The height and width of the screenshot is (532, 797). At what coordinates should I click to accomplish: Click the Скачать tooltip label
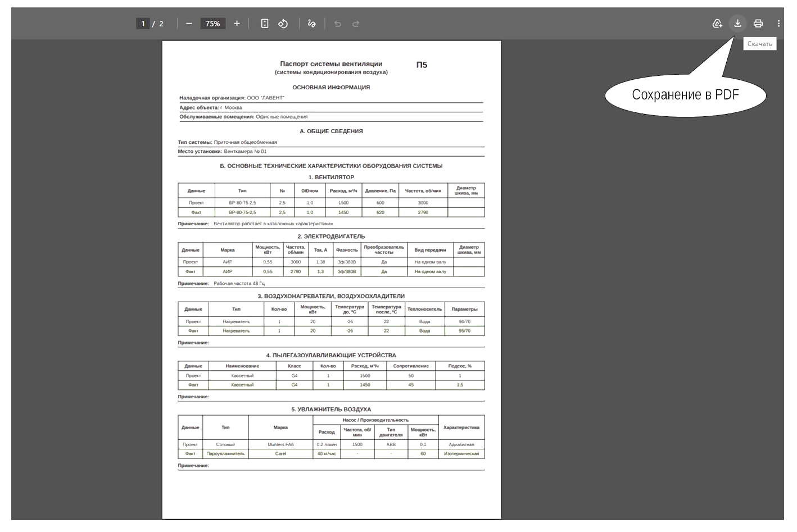coord(760,44)
